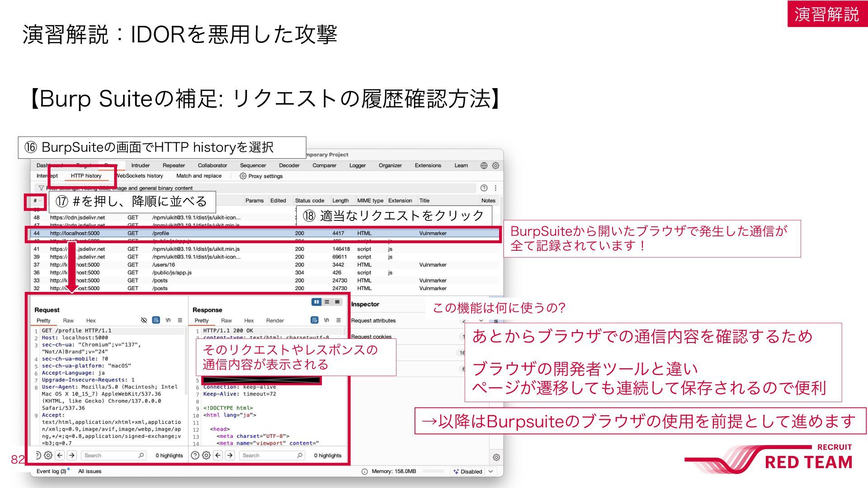The image size is (868, 488).
Task: Open the Learn tab
Action: pyautogui.click(x=461, y=166)
